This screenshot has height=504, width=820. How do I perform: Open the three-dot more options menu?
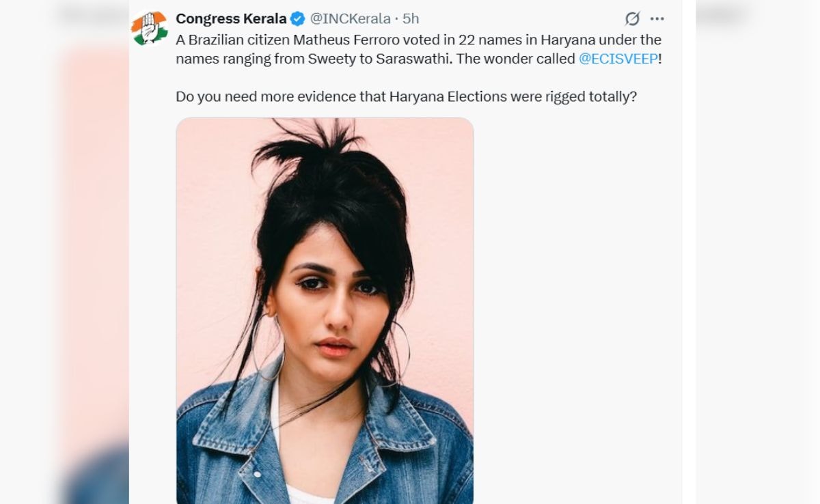tap(657, 19)
